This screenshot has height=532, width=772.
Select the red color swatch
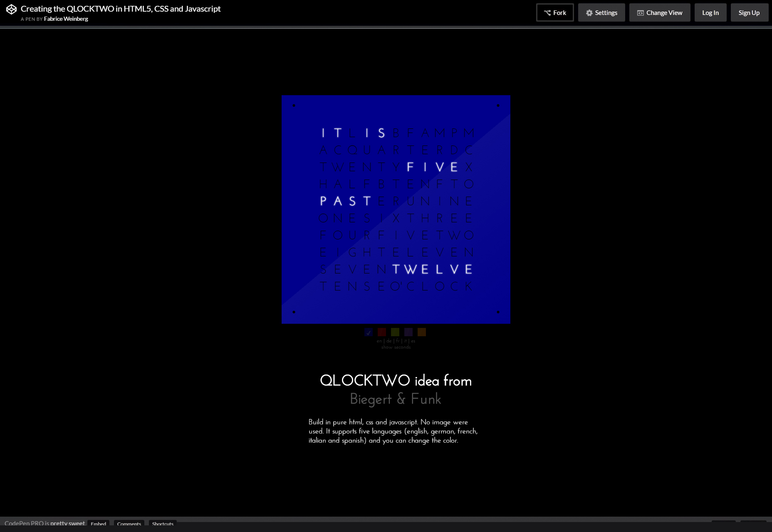382,332
